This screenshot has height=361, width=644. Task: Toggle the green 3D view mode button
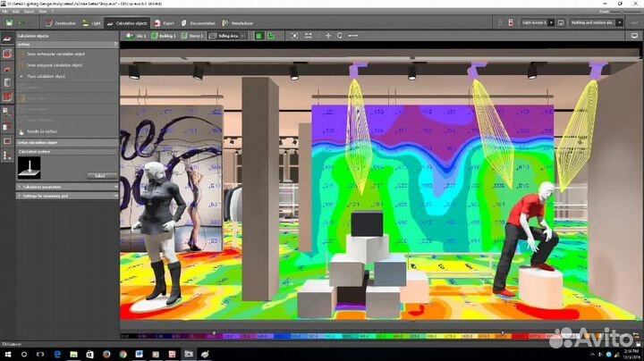tap(258, 36)
